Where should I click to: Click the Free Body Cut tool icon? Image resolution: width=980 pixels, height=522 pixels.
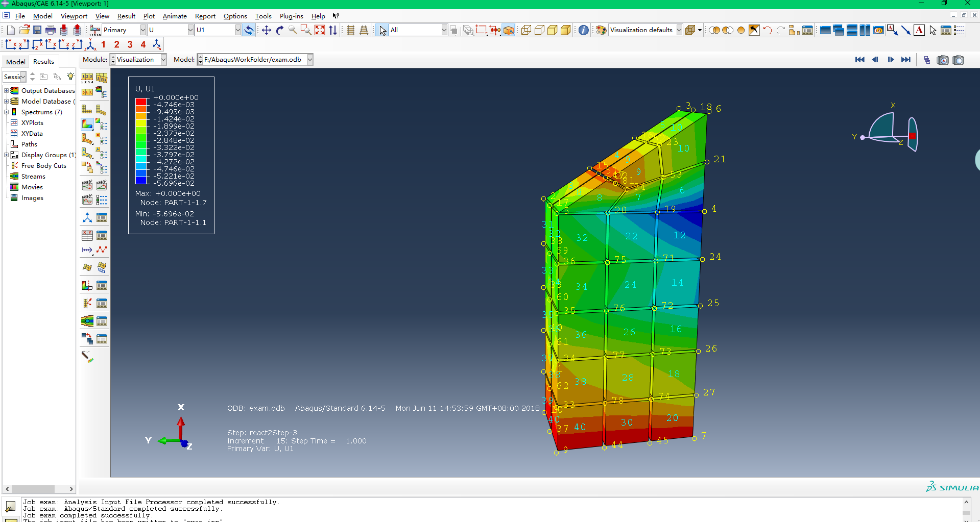click(87, 303)
